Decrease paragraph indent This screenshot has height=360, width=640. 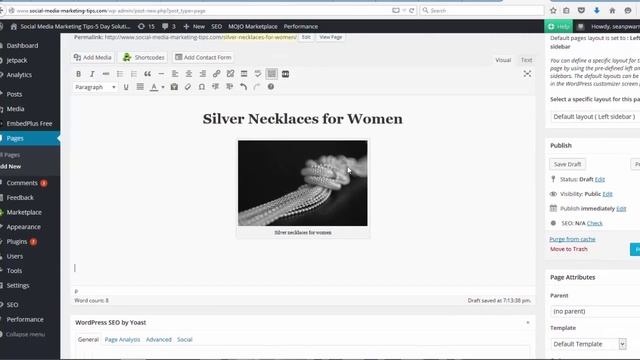216,87
